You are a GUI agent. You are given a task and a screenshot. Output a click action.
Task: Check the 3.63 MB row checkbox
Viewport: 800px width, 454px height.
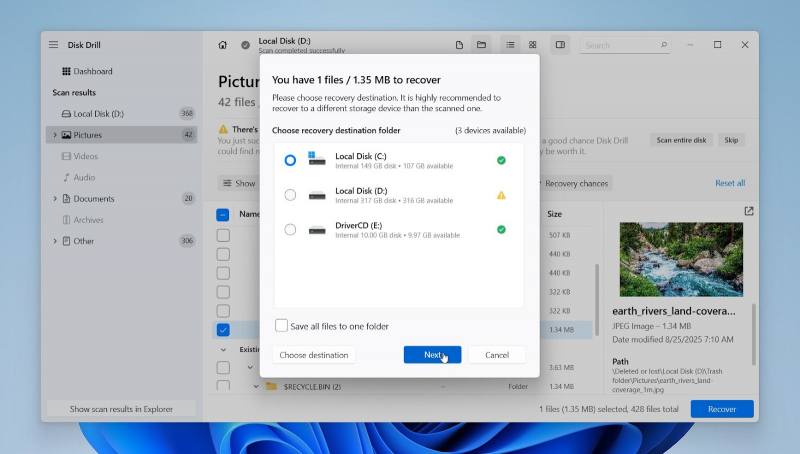pyautogui.click(x=223, y=367)
